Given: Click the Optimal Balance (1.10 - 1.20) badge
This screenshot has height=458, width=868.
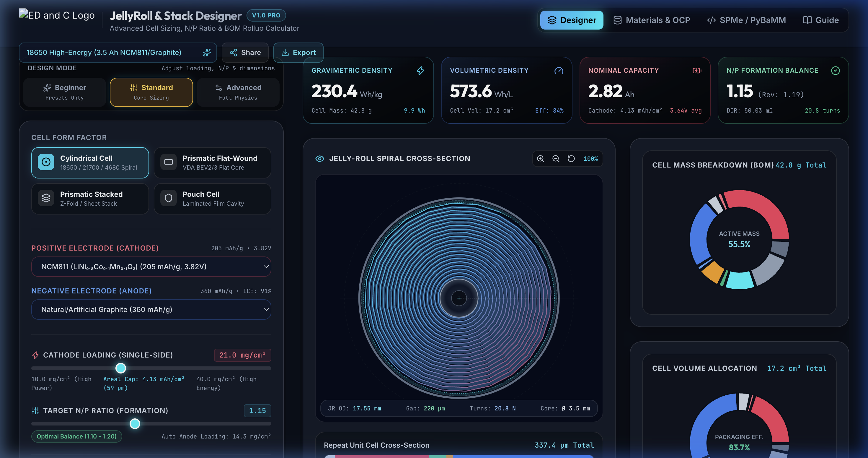Looking at the screenshot, I should (76, 436).
